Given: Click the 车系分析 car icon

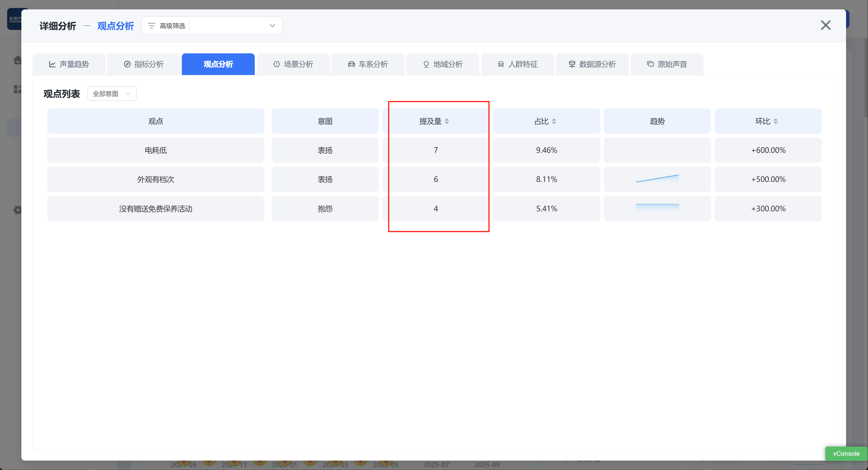Looking at the screenshot, I should point(351,64).
